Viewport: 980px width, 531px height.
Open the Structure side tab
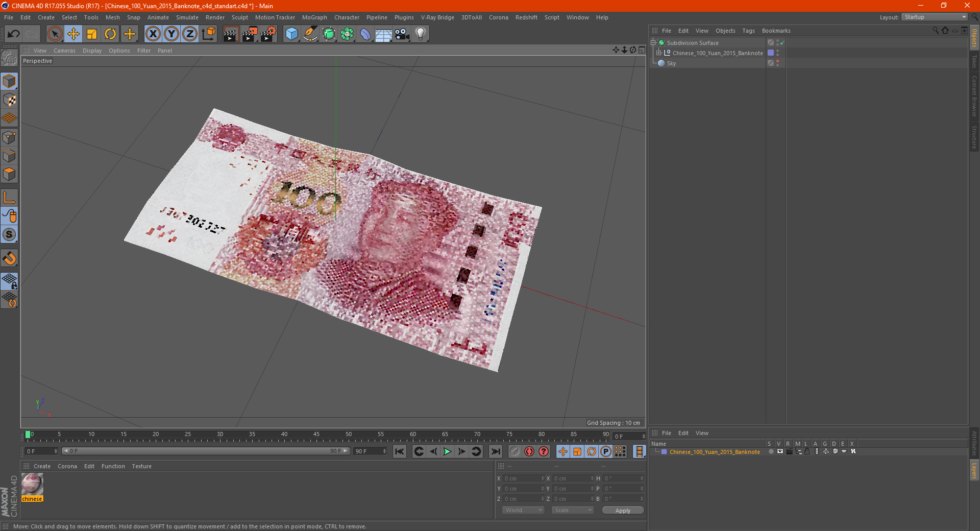(974, 137)
